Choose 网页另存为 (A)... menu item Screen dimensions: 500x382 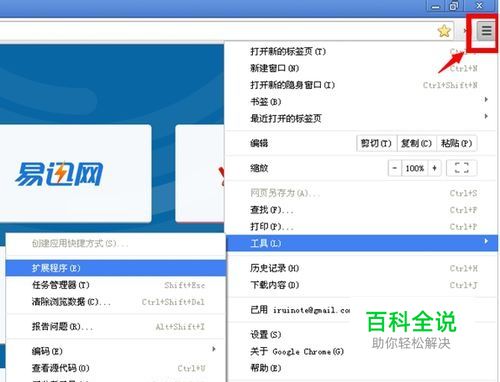362,193
